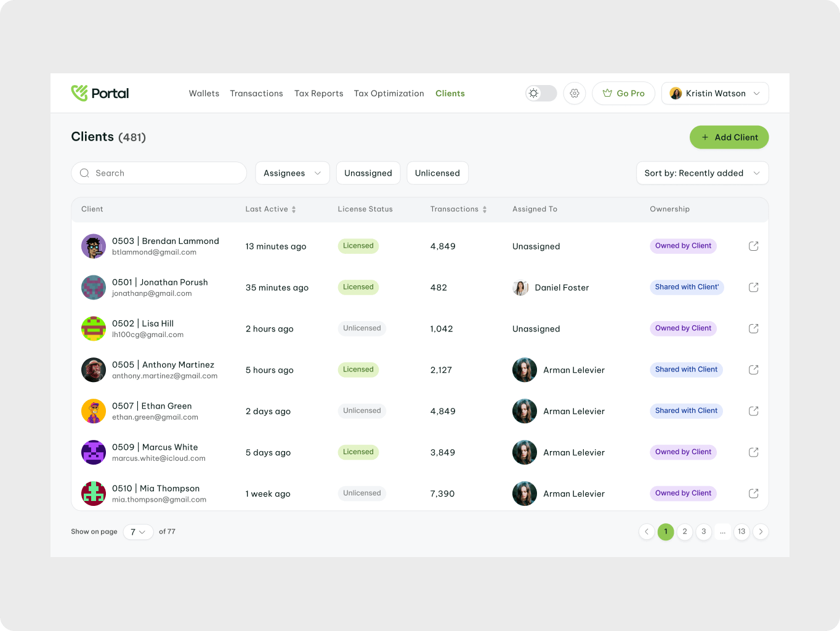Viewport: 840px width, 631px height.
Task: Click the external link icon for Lisa Hill
Action: pos(753,328)
